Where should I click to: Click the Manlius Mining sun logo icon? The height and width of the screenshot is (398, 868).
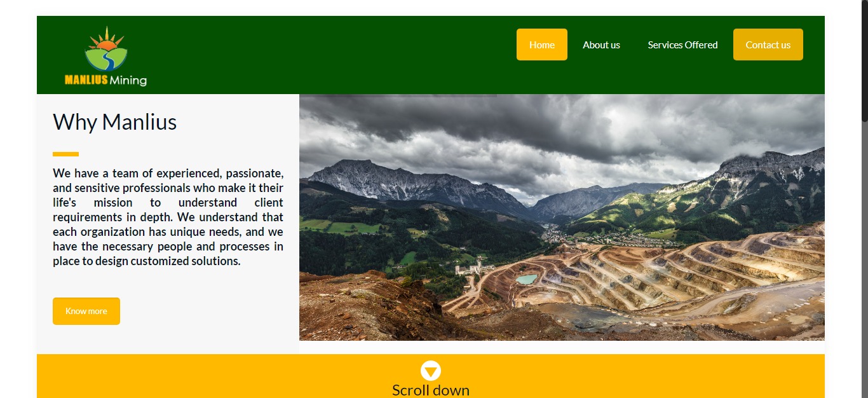coord(106,50)
